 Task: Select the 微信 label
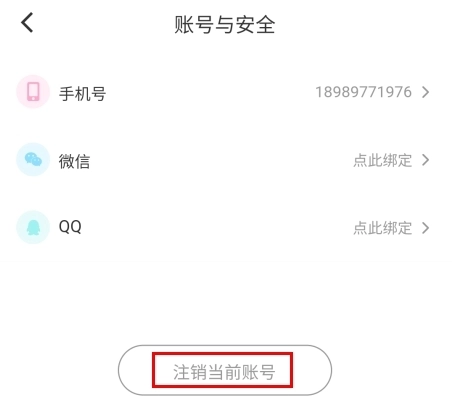pyautogui.click(x=74, y=161)
